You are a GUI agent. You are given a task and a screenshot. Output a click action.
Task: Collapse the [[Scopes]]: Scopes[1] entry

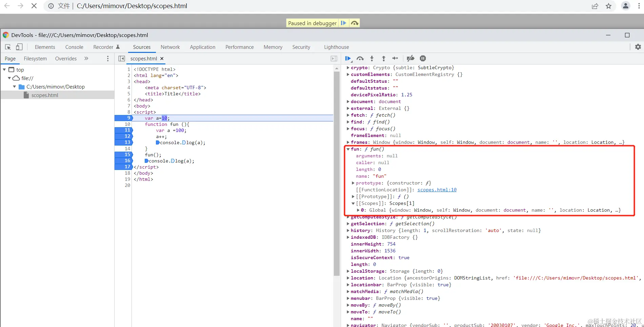point(353,204)
